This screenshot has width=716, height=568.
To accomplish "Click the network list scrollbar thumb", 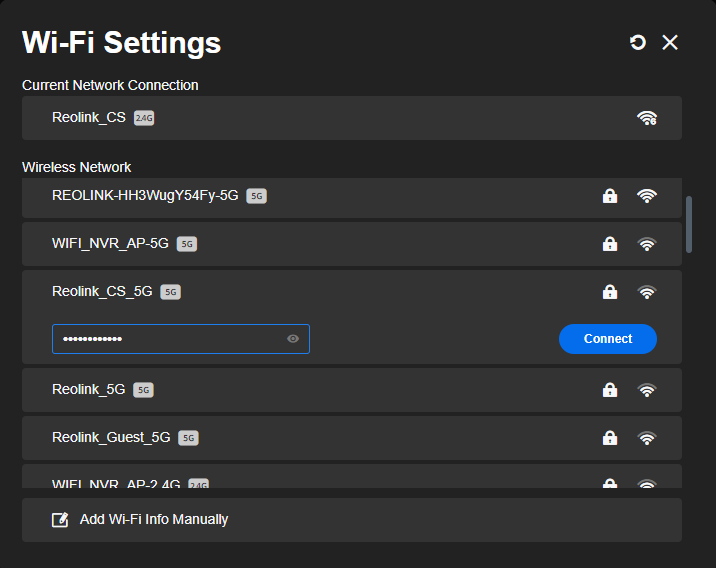I will [x=689, y=224].
